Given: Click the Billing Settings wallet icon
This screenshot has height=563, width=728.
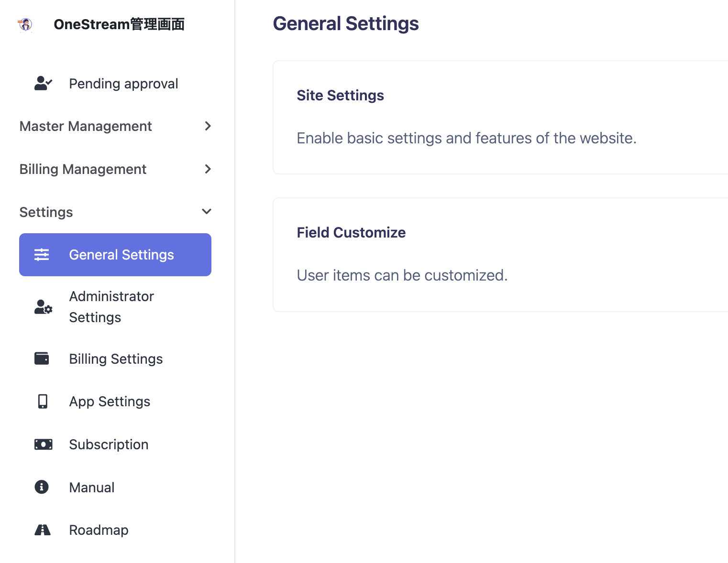Looking at the screenshot, I should coord(42,358).
